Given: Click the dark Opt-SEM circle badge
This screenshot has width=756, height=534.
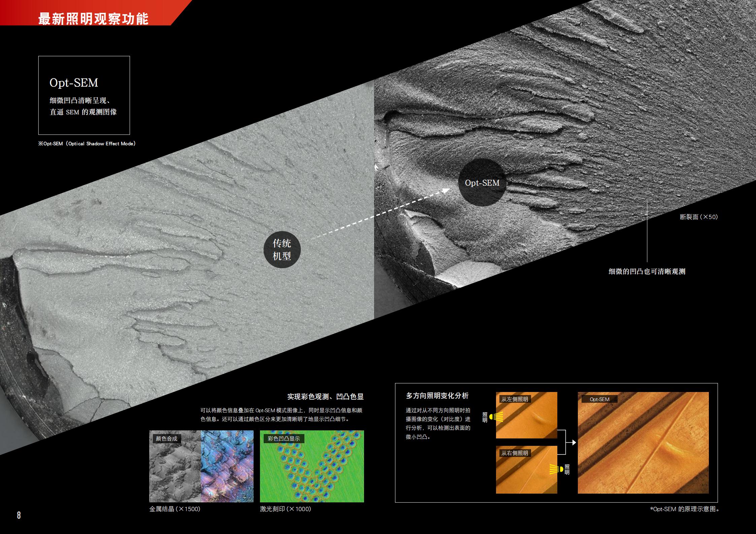Looking at the screenshot, I should (482, 183).
